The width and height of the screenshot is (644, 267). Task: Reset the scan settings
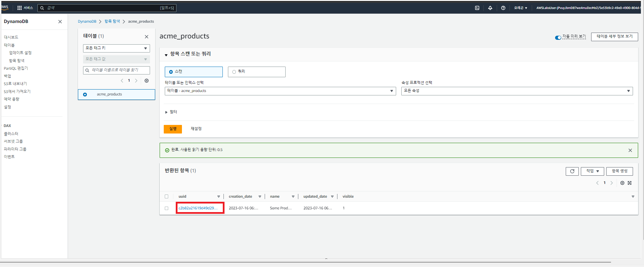tap(196, 129)
